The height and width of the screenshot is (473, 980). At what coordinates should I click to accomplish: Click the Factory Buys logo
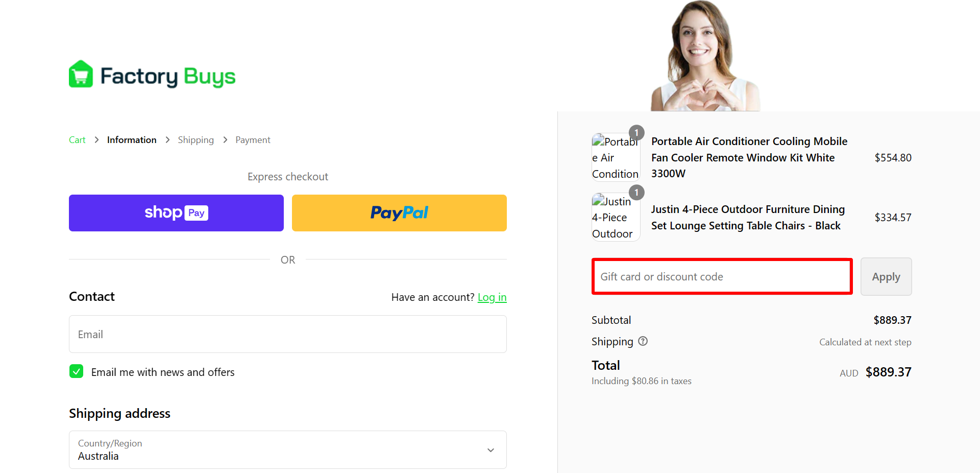coord(152,75)
